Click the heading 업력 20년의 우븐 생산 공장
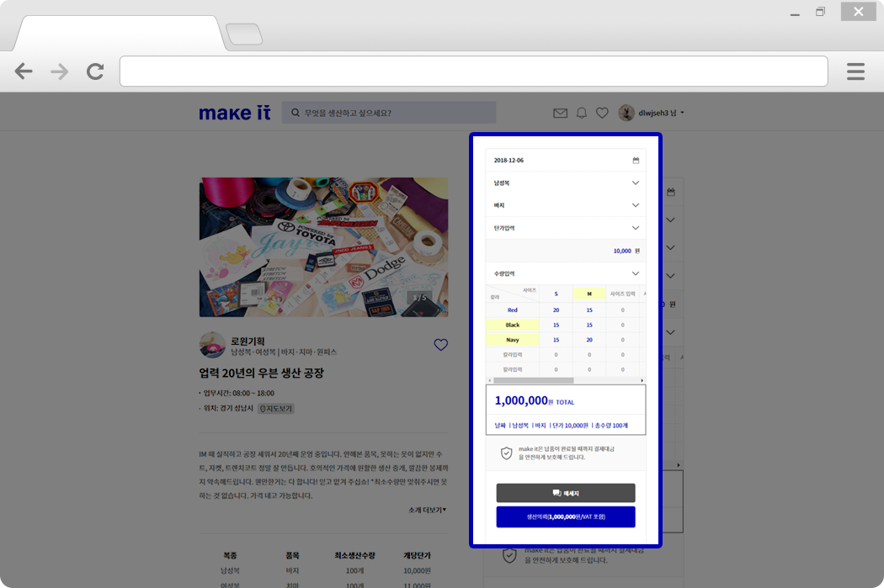The height and width of the screenshot is (588, 884). tap(262, 373)
